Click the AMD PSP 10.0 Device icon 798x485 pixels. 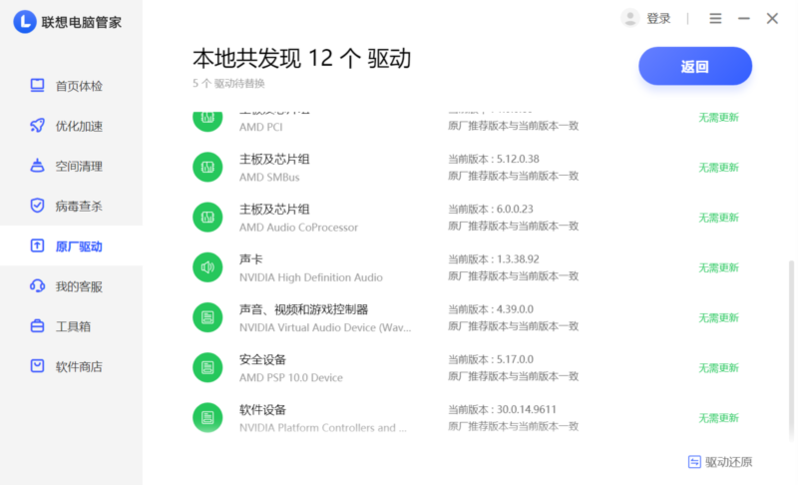pos(207,367)
